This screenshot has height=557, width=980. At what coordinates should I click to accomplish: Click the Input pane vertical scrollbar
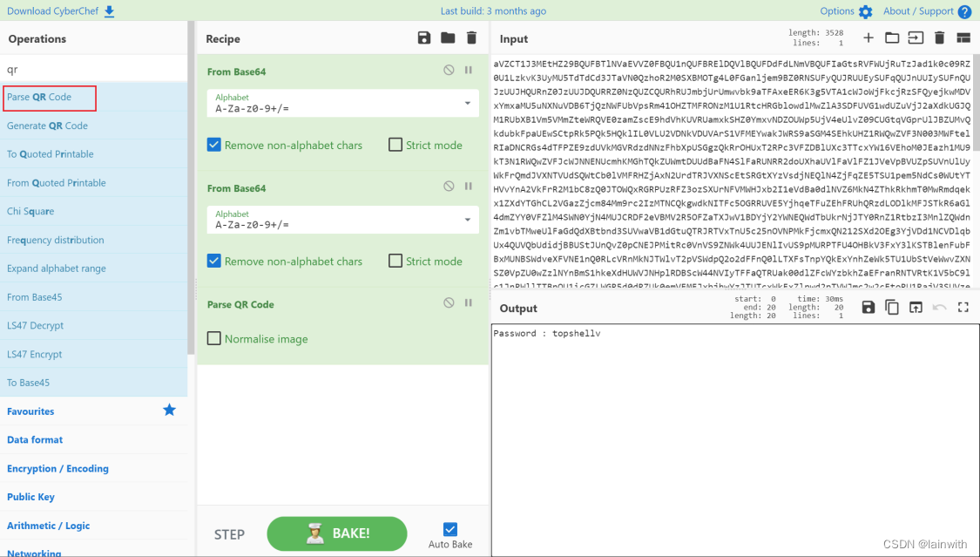pyautogui.click(x=977, y=103)
